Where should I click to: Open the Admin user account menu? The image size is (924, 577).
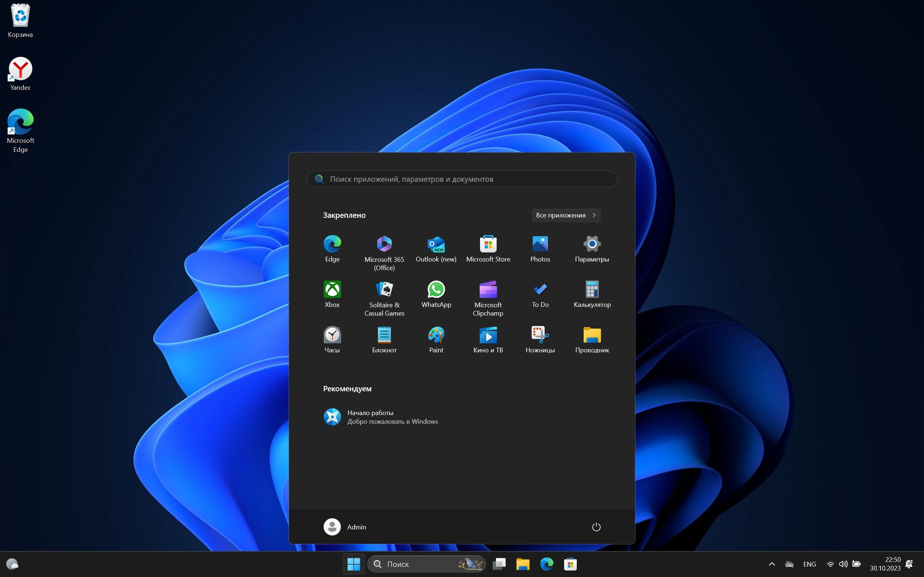pyautogui.click(x=345, y=527)
